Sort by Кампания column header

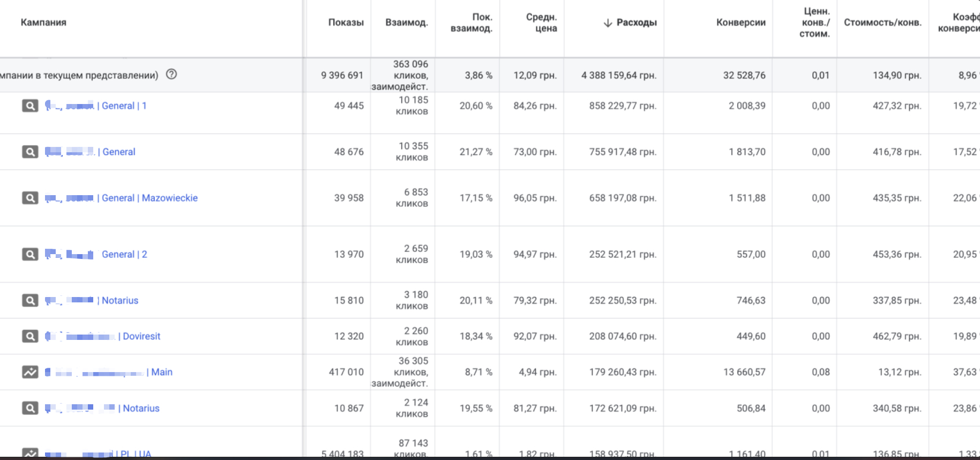43,23
